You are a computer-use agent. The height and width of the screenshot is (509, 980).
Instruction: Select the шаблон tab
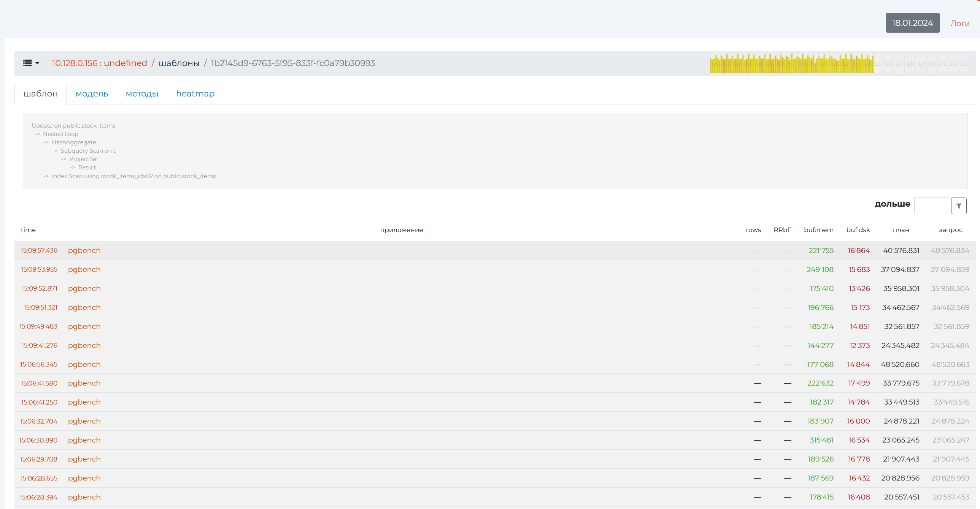[40, 93]
